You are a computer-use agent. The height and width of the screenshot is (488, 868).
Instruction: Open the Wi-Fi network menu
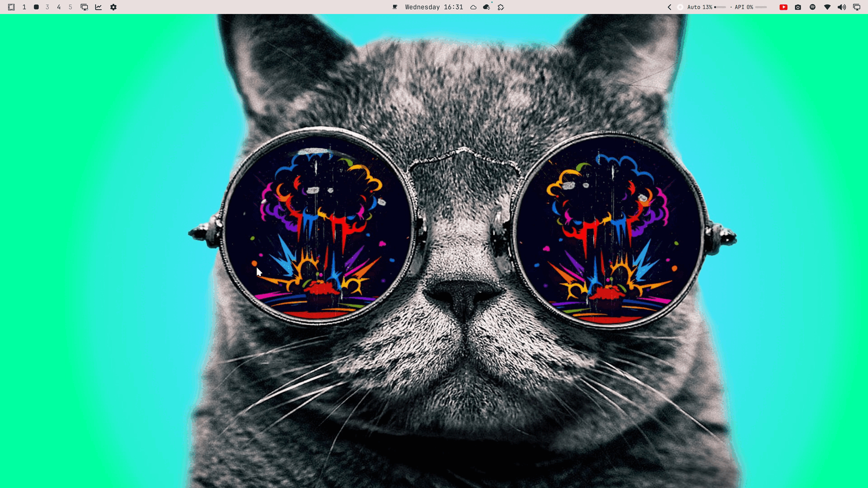pos(827,7)
